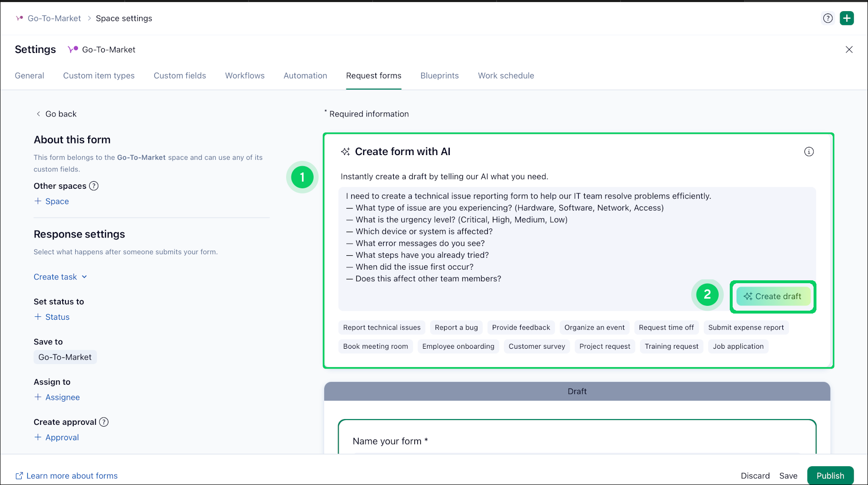The height and width of the screenshot is (485, 868).
Task: Switch to the Automation tab
Action: click(305, 76)
